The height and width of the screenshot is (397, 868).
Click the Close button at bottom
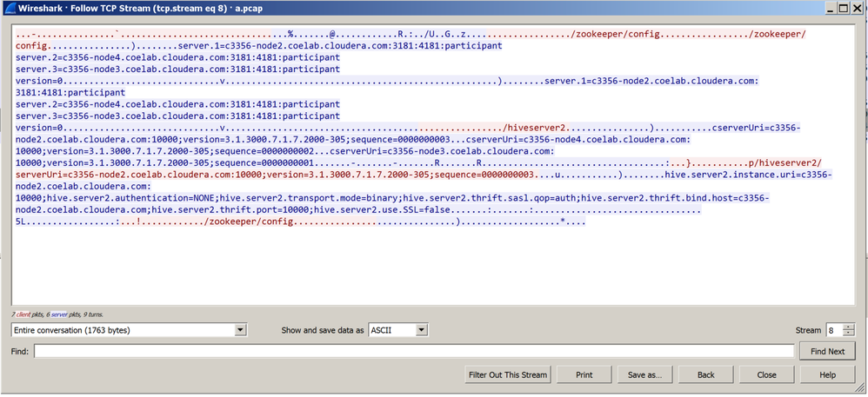point(767,375)
